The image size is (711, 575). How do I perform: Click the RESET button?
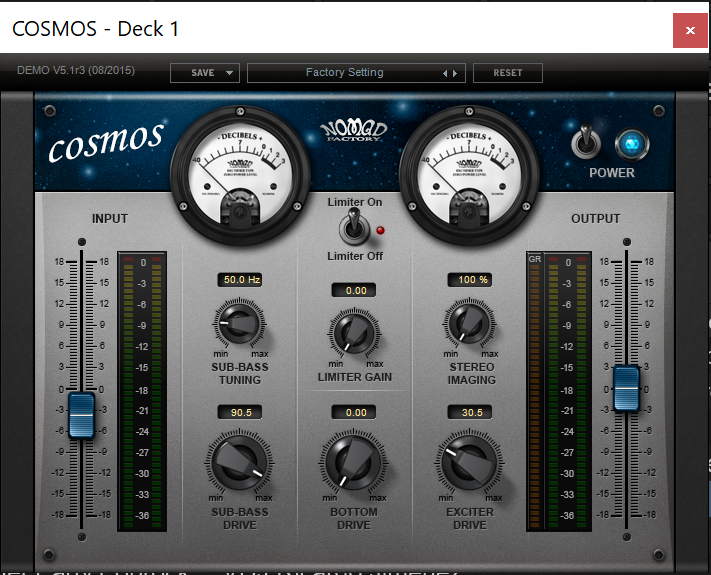pyautogui.click(x=507, y=73)
